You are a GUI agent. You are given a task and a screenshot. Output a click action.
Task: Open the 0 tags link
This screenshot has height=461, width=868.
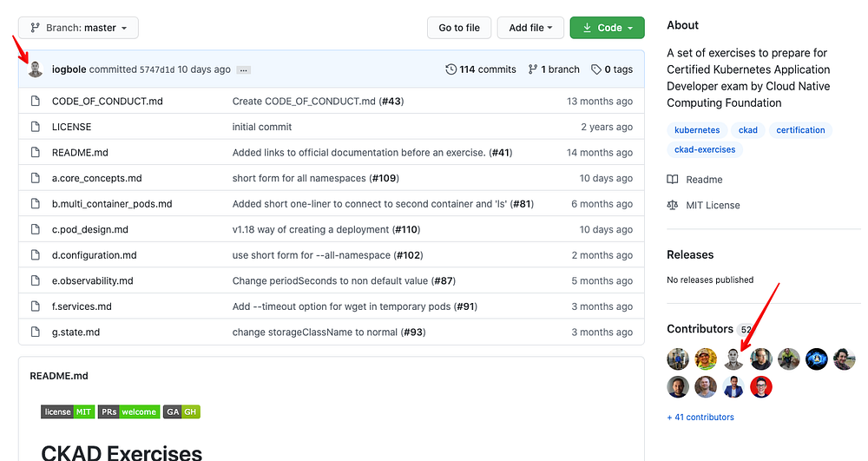point(618,69)
